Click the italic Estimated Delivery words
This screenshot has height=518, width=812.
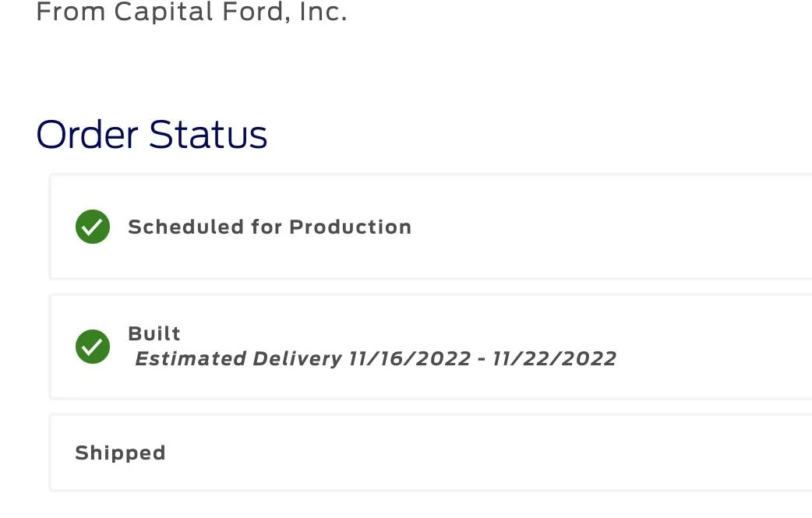pos(238,359)
